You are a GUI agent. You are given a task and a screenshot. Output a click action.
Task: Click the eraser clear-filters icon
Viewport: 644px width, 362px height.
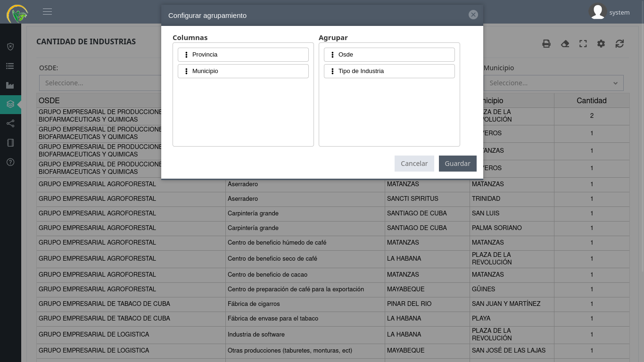(x=565, y=44)
